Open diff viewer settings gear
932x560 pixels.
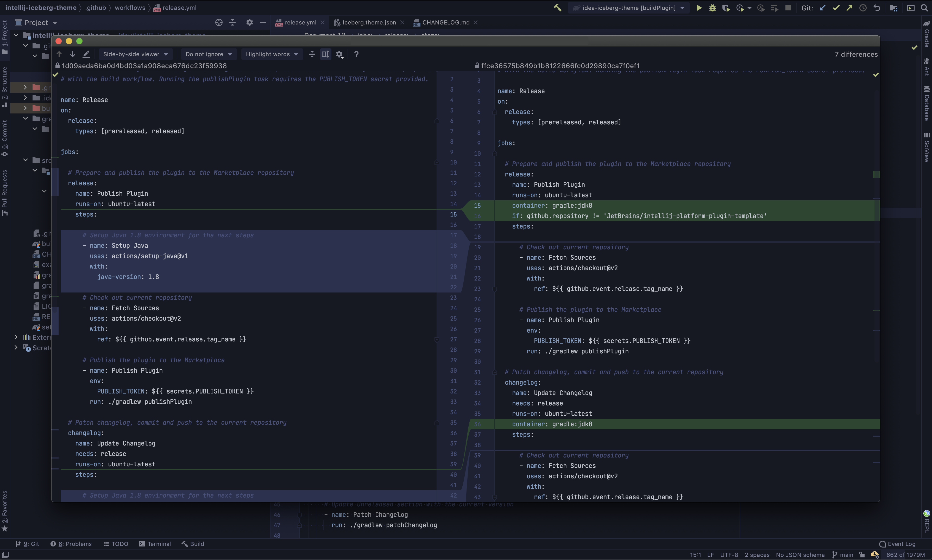(x=339, y=54)
